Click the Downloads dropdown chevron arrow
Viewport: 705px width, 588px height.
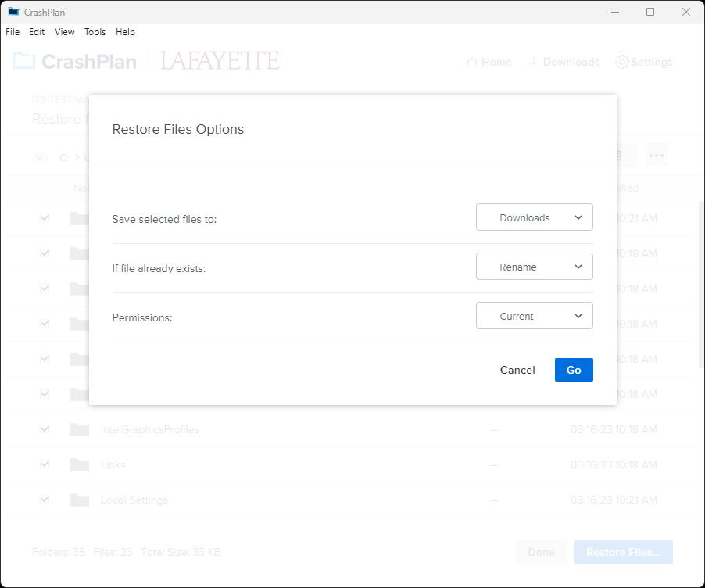coord(578,217)
